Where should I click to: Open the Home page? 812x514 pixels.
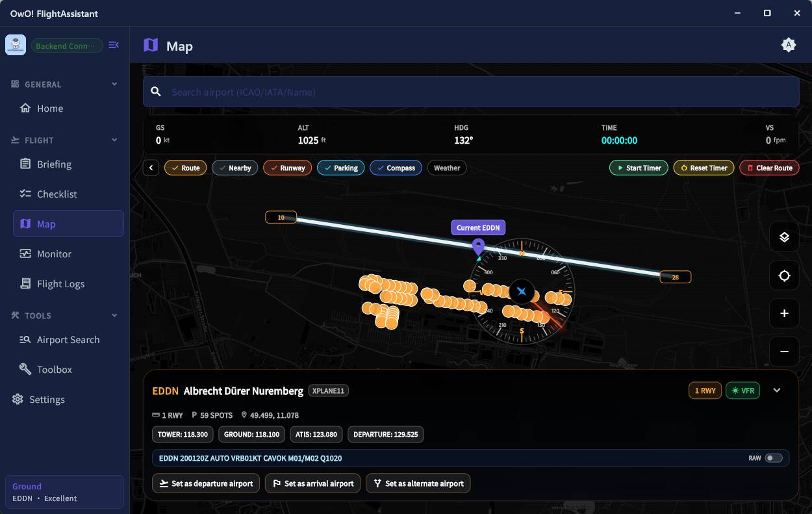68,109
